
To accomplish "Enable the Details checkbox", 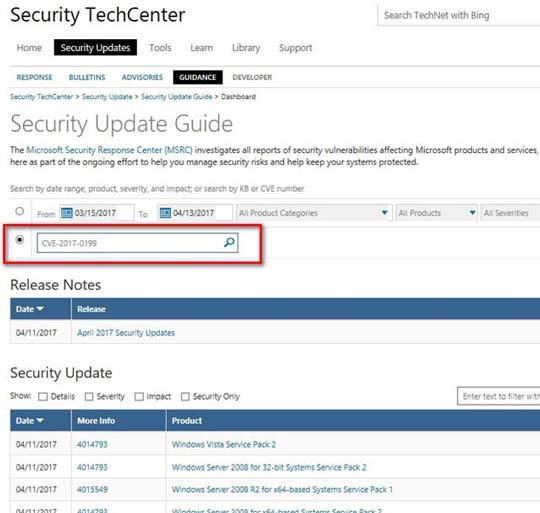I will pos(43,397).
